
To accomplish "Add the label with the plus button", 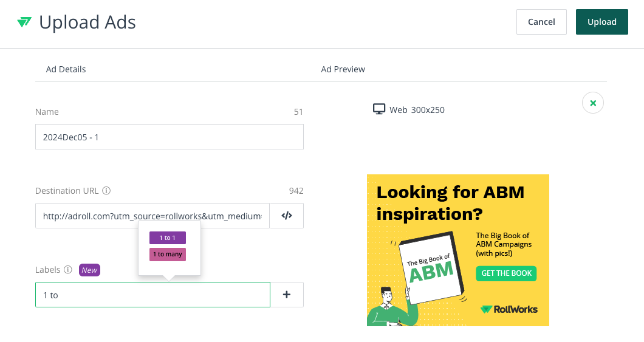I will pyautogui.click(x=287, y=295).
